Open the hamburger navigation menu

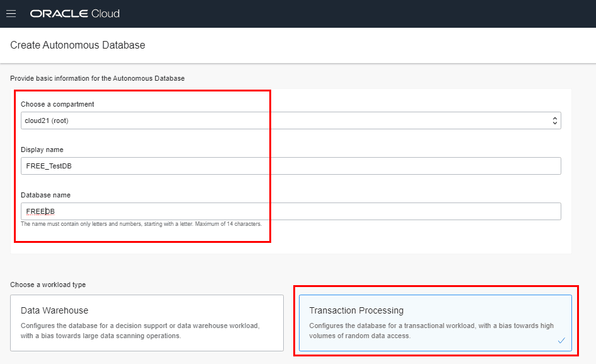click(x=11, y=13)
